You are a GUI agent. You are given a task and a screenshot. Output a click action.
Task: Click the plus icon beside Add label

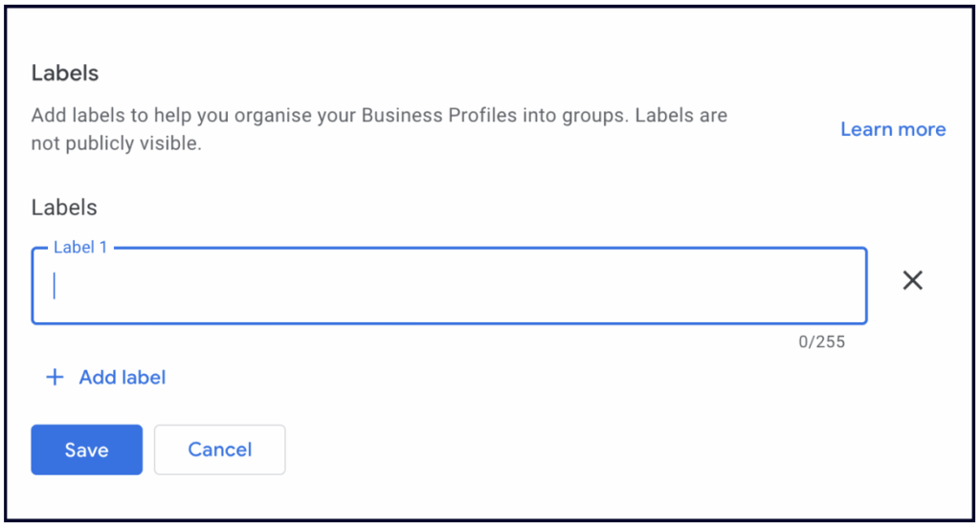coord(55,378)
